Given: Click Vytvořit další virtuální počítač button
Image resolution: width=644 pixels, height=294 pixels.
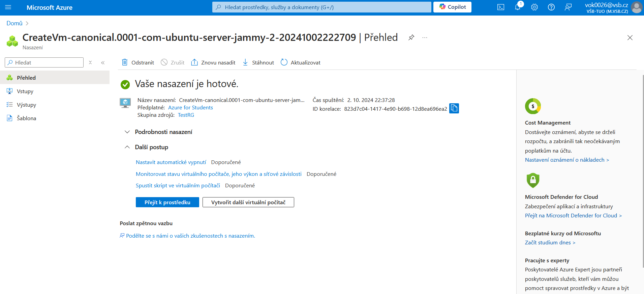Looking at the screenshot, I should [x=248, y=202].
